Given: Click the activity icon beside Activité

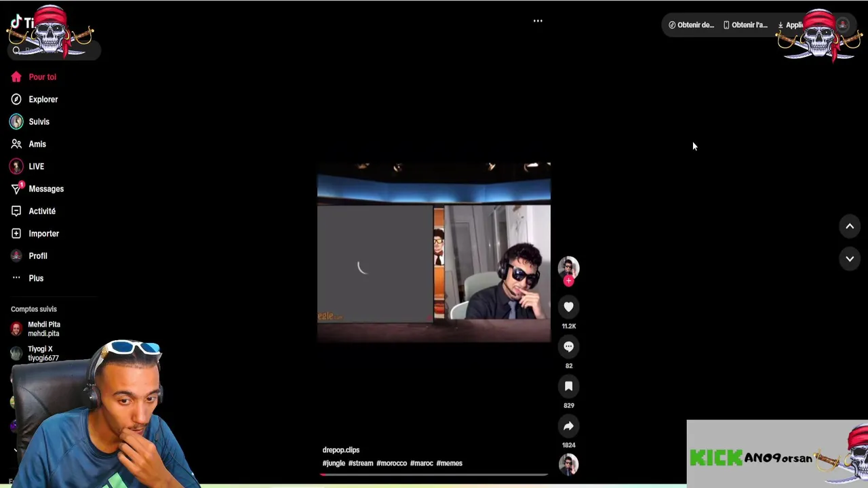Looking at the screenshot, I should pos(16,211).
